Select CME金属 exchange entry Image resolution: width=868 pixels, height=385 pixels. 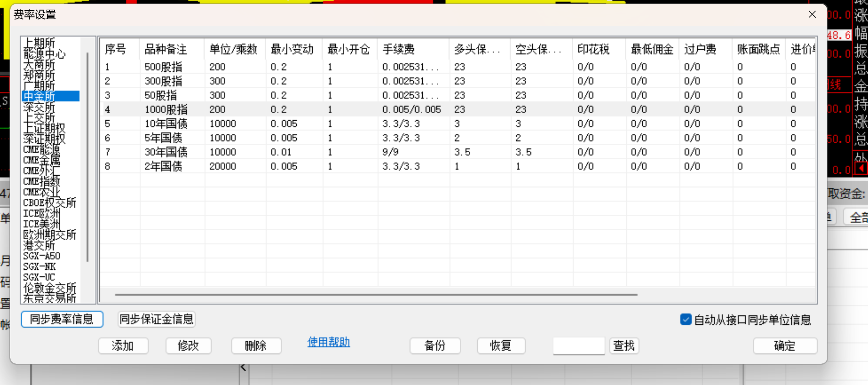[42, 160]
